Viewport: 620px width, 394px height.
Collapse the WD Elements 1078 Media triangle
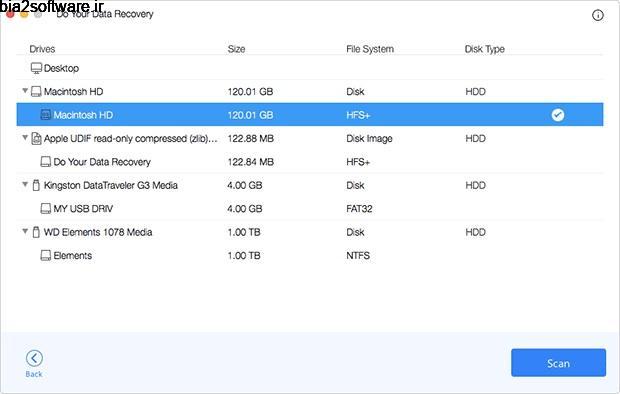point(25,231)
